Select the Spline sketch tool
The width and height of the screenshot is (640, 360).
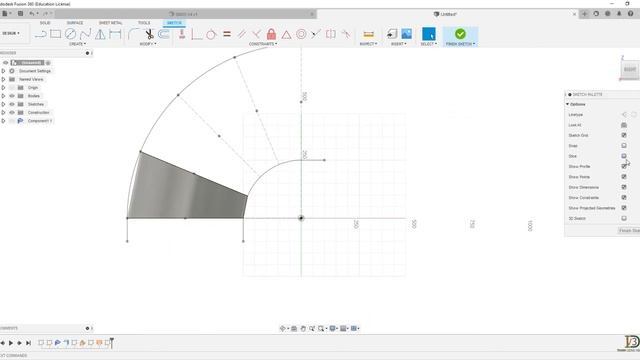[x=85, y=34]
